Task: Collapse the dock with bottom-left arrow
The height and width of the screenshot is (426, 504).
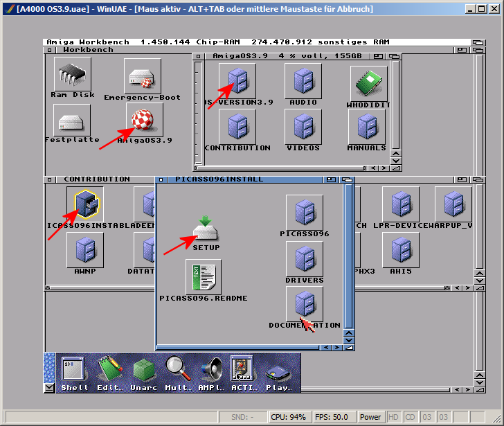Action: tap(49, 387)
